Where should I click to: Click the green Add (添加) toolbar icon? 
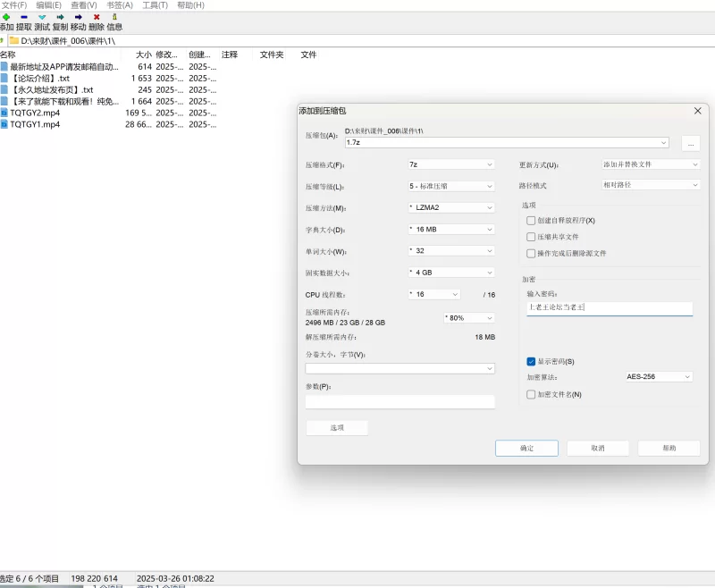point(6,17)
